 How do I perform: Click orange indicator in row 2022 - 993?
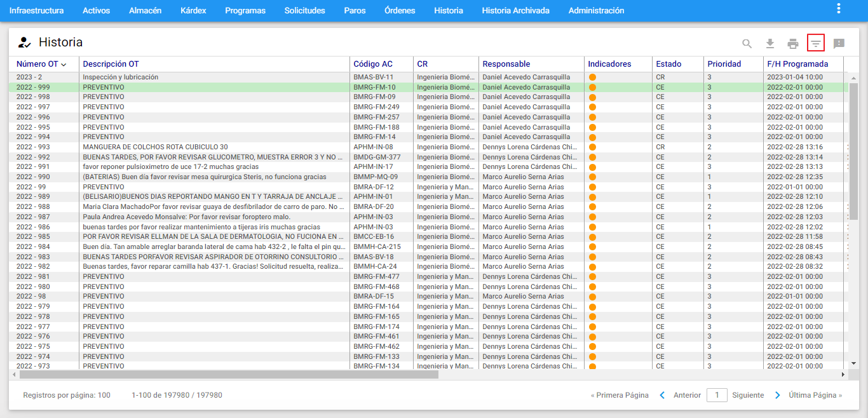coord(592,147)
